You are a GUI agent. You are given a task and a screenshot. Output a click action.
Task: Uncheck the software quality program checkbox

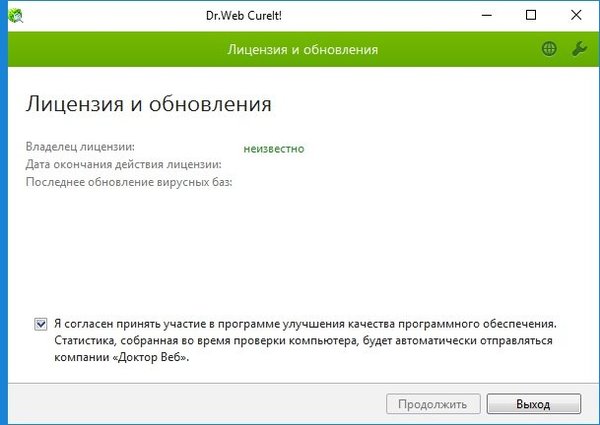click(41, 324)
